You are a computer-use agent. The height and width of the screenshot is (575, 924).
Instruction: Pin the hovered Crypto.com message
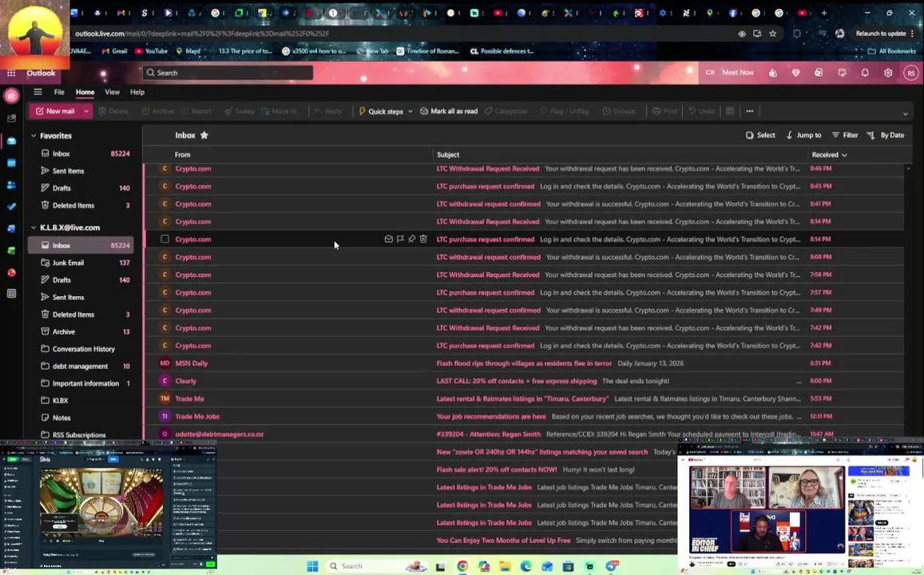(411, 240)
